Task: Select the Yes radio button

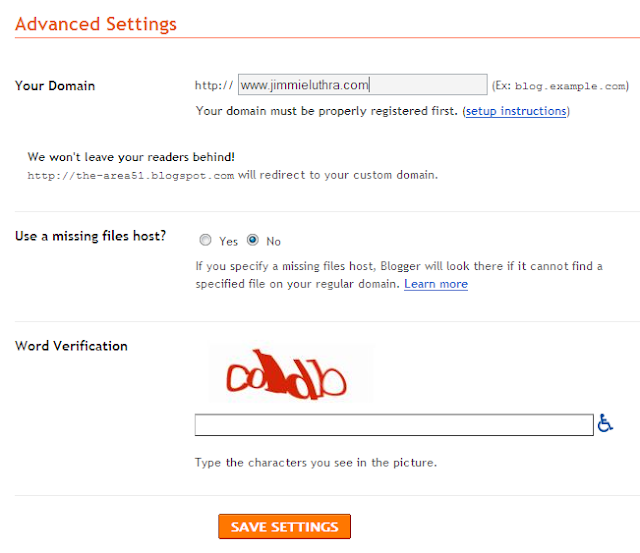Action: (x=206, y=240)
